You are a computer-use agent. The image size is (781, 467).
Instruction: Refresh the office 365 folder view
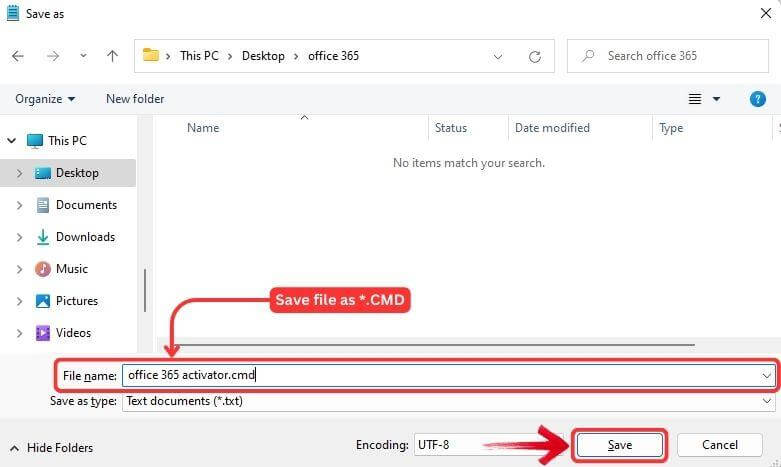(x=534, y=56)
